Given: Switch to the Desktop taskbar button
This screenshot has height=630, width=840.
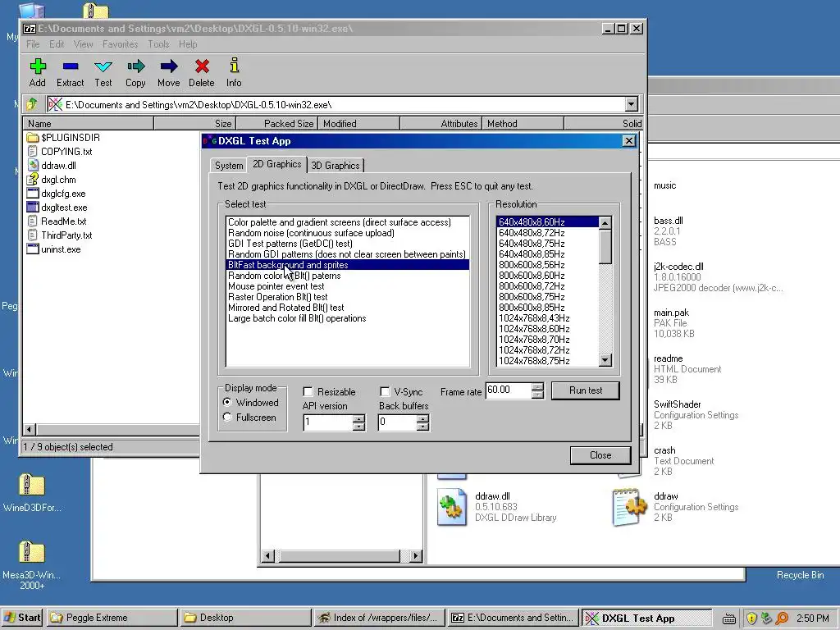Looking at the screenshot, I should (x=245, y=618).
